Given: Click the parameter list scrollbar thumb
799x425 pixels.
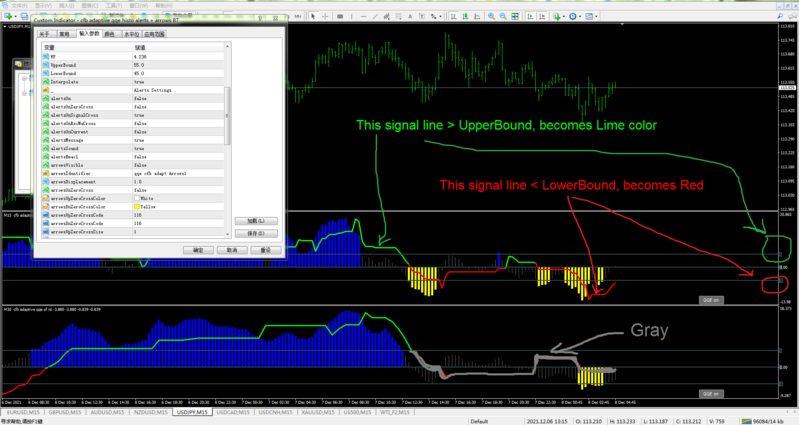Looking at the screenshot, I should (227, 116).
